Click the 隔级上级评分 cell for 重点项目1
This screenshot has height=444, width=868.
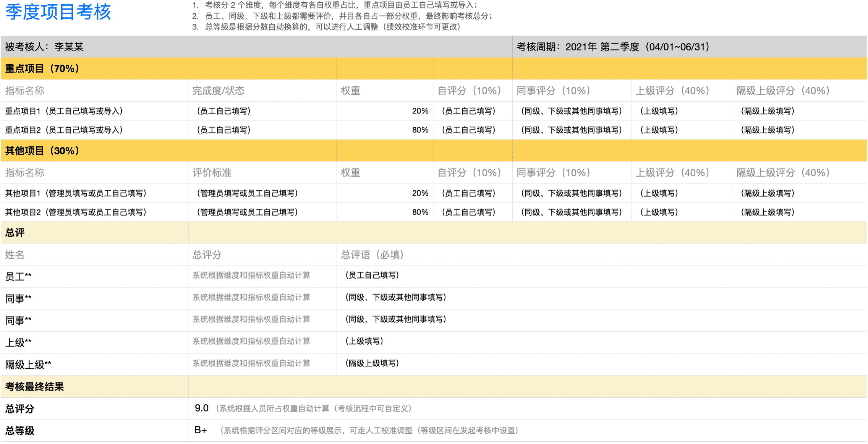(800, 111)
